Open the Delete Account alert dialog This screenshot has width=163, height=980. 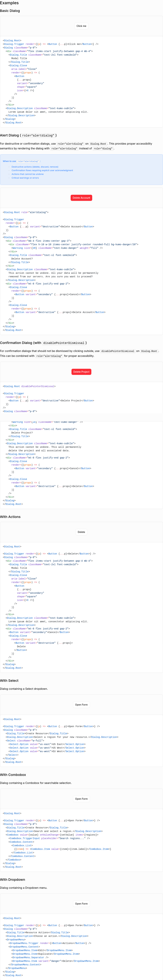point(81,198)
